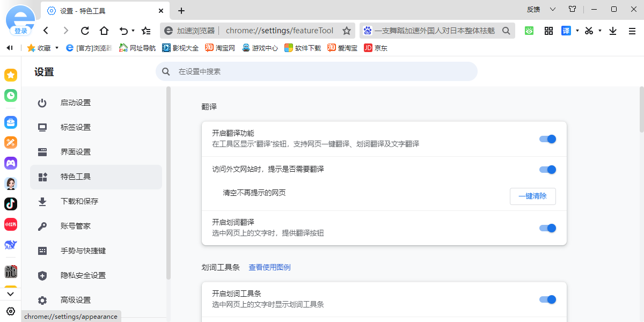Expand the undo history dropdown arrow
This screenshot has height=322, width=644.
(x=133, y=31)
